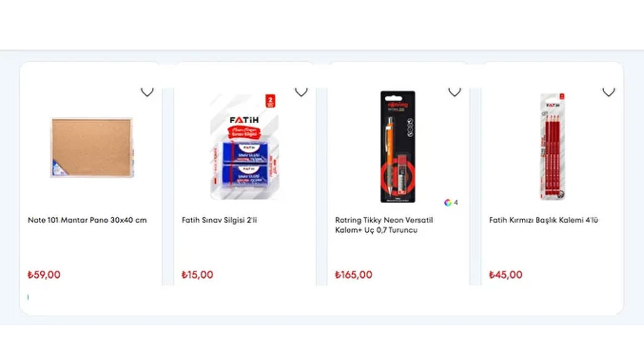644x362 pixels.
Task: Favorite the Note 101 Mantar Pano
Action: click(x=147, y=92)
